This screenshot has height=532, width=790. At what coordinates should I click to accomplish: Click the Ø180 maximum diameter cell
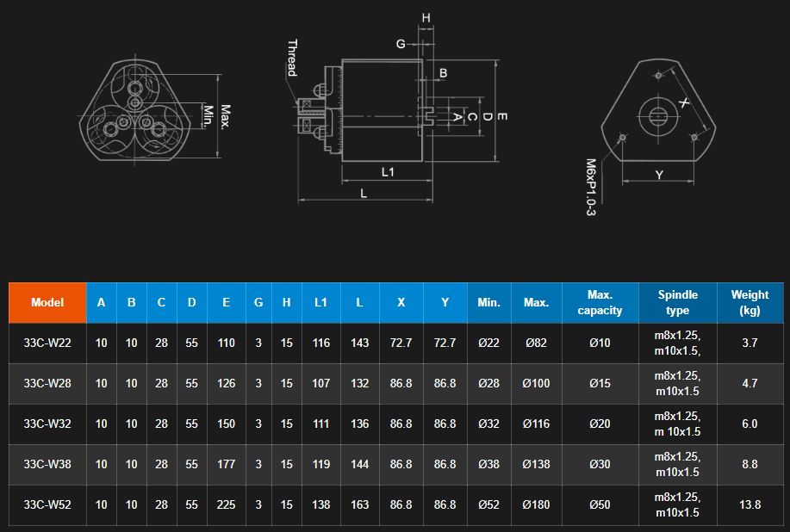click(x=537, y=504)
